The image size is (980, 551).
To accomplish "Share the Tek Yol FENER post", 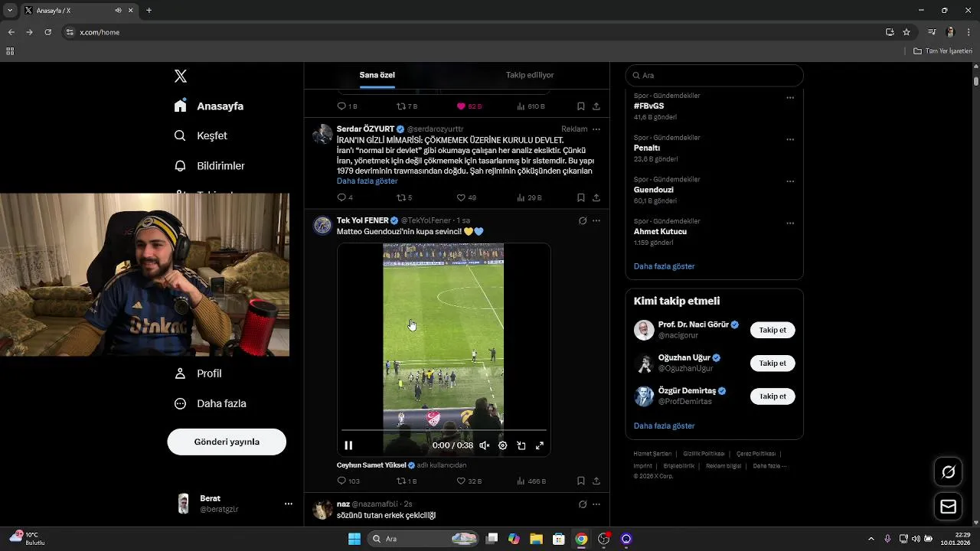I will pyautogui.click(x=596, y=481).
